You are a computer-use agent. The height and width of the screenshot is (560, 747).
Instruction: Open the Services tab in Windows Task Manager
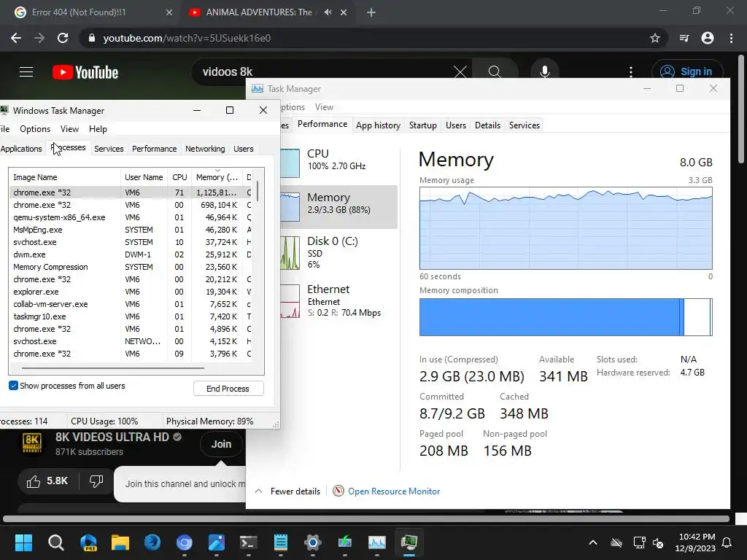[x=109, y=149]
